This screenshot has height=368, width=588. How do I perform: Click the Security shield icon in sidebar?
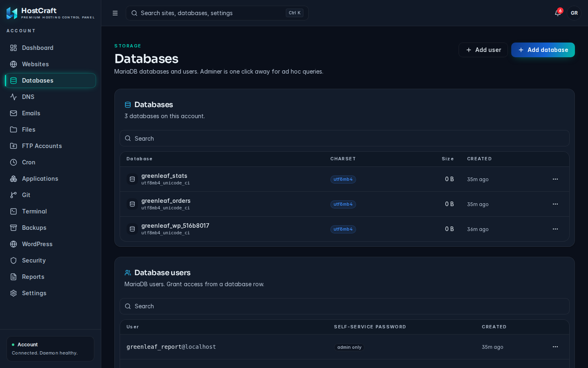[13, 260]
